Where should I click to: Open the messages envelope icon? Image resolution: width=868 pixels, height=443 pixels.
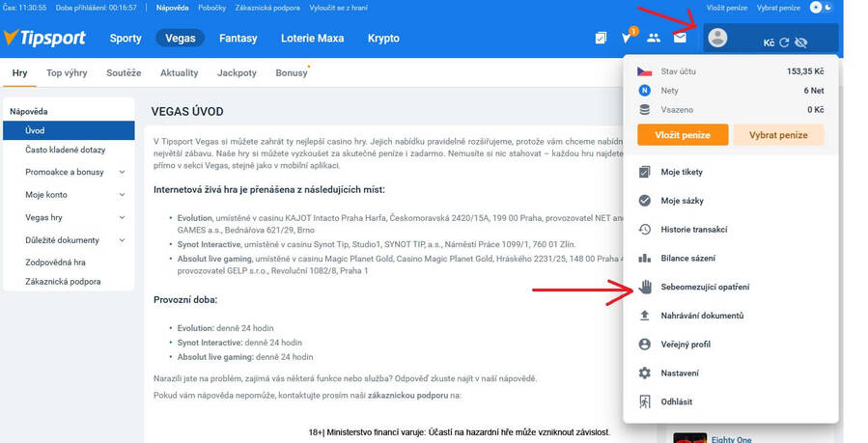680,39
